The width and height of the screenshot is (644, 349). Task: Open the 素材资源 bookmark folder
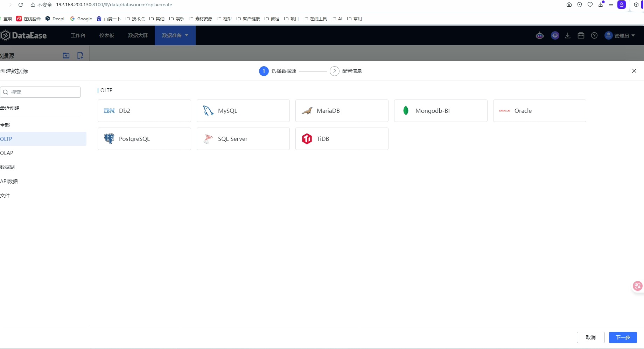tap(201, 19)
